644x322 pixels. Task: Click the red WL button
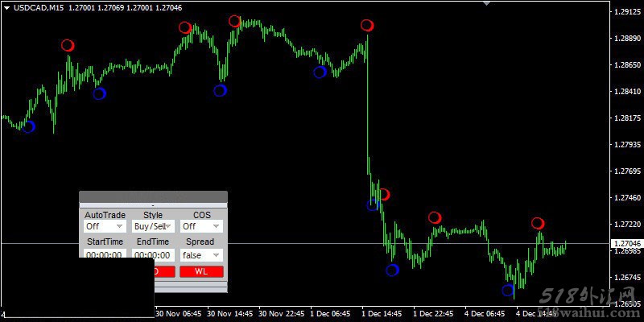click(202, 271)
